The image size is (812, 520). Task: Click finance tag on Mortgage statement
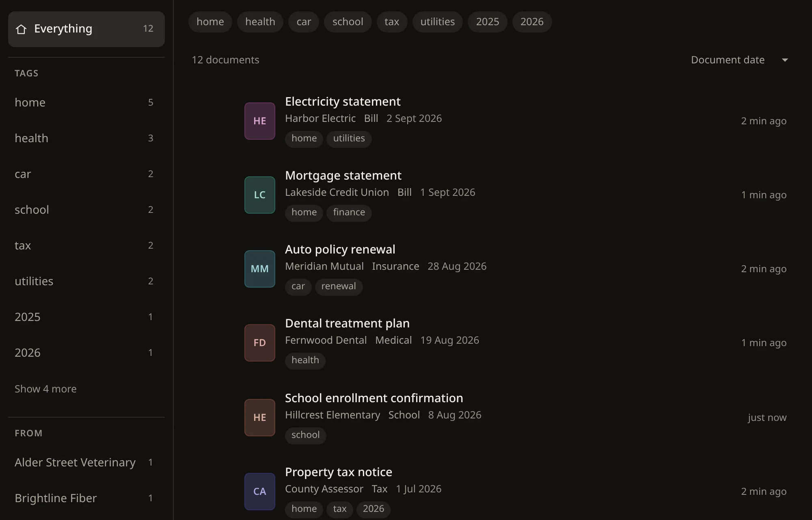tap(349, 212)
